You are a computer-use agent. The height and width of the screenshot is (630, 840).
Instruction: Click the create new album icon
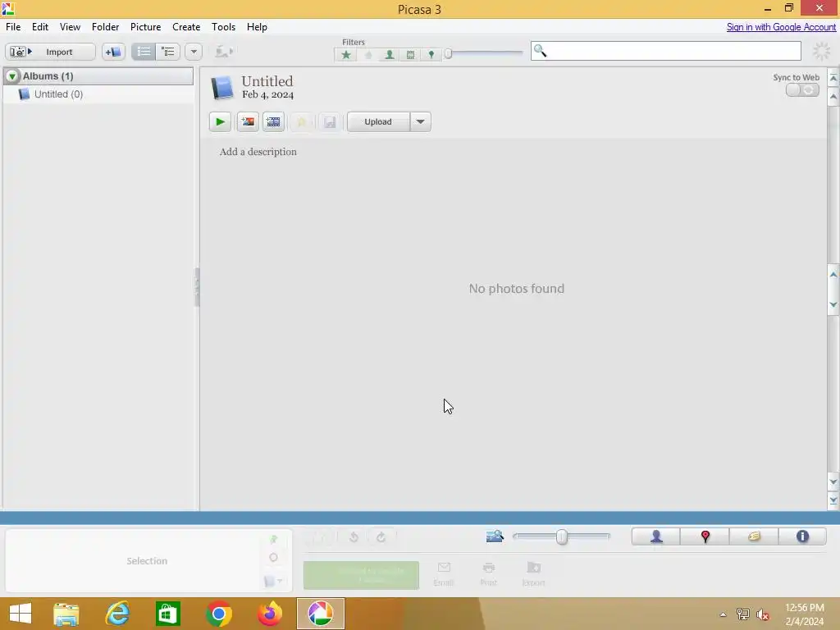click(113, 52)
